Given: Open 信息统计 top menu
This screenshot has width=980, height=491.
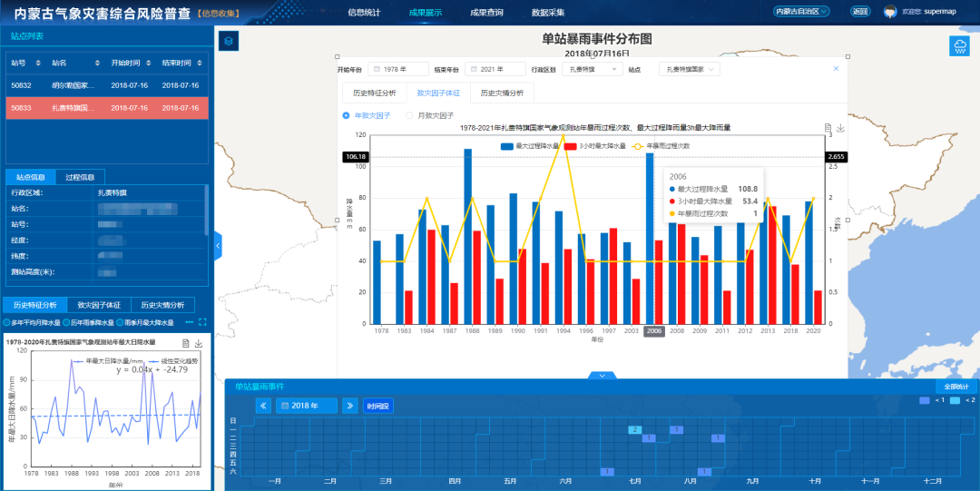Looking at the screenshot, I should (364, 12).
